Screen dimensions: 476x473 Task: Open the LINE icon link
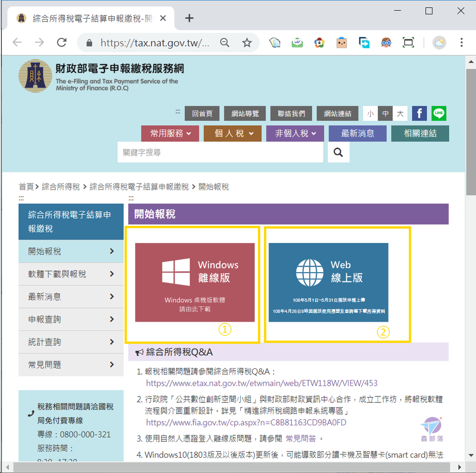tap(439, 113)
